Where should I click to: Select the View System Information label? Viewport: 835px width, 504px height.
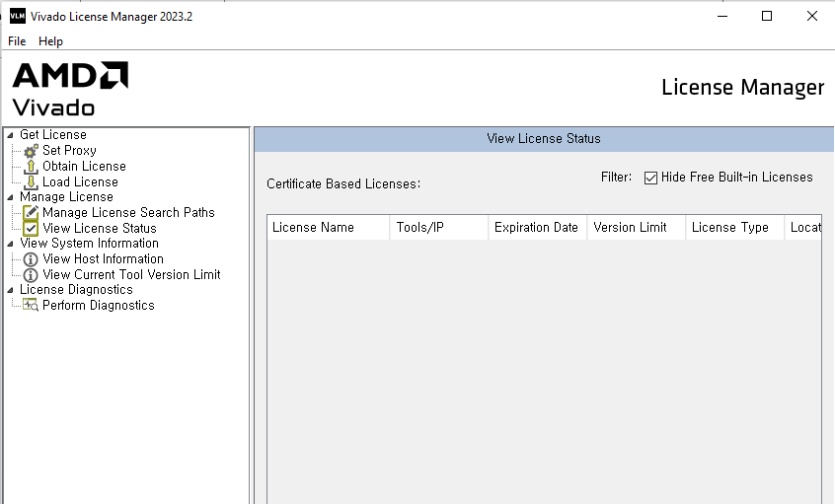tap(89, 244)
